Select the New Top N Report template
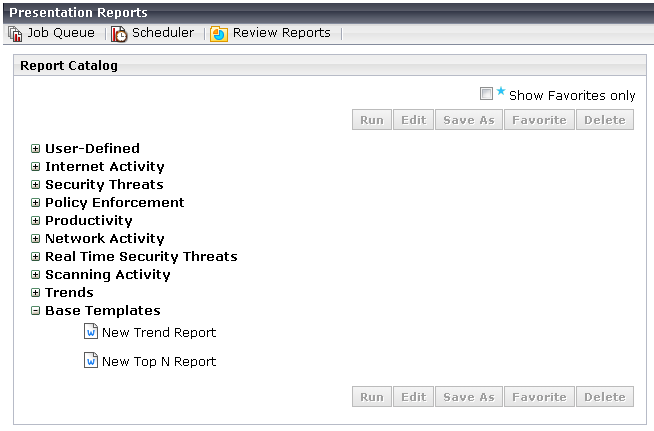Viewport: 654px width, 431px height. [x=159, y=361]
